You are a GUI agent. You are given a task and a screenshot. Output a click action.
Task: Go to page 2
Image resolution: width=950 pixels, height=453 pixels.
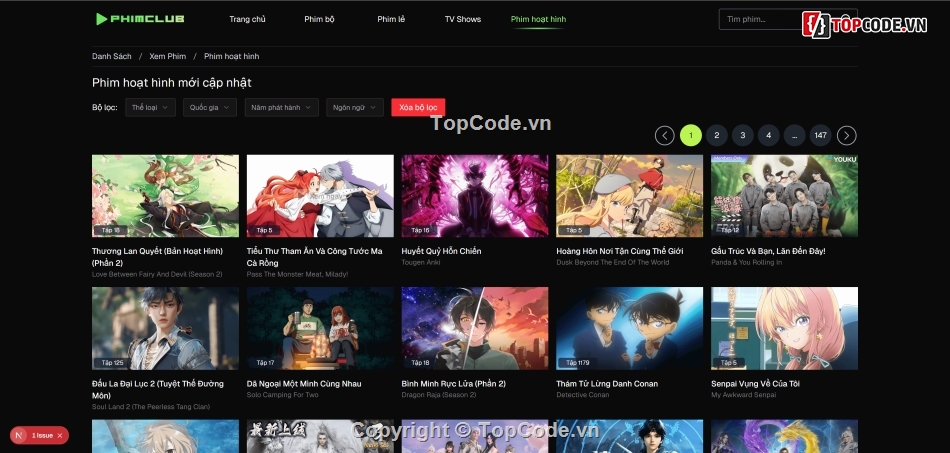pyautogui.click(x=717, y=136)
